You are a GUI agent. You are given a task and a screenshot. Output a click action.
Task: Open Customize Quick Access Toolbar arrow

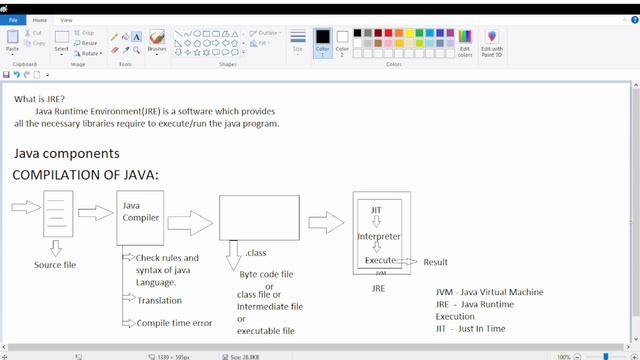tap(47, 75)
